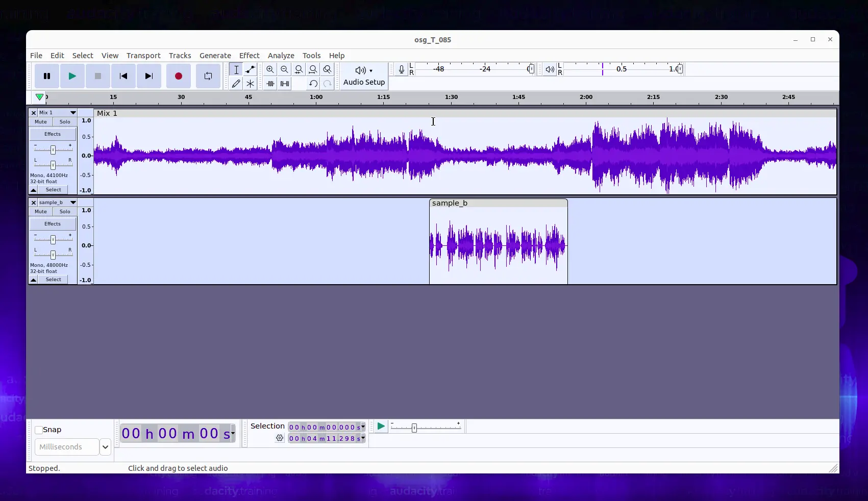Skip to end of project
868x501 pixels.
(149, 76)
